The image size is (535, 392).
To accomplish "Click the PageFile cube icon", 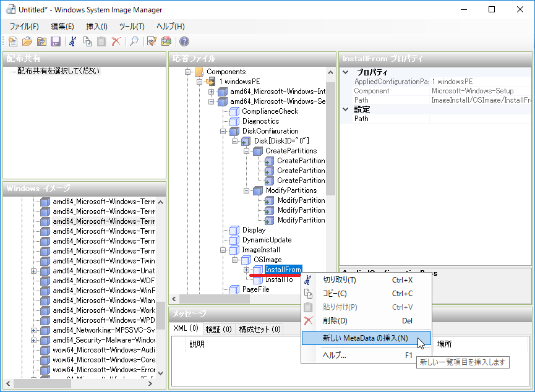I will coord(234,289).
